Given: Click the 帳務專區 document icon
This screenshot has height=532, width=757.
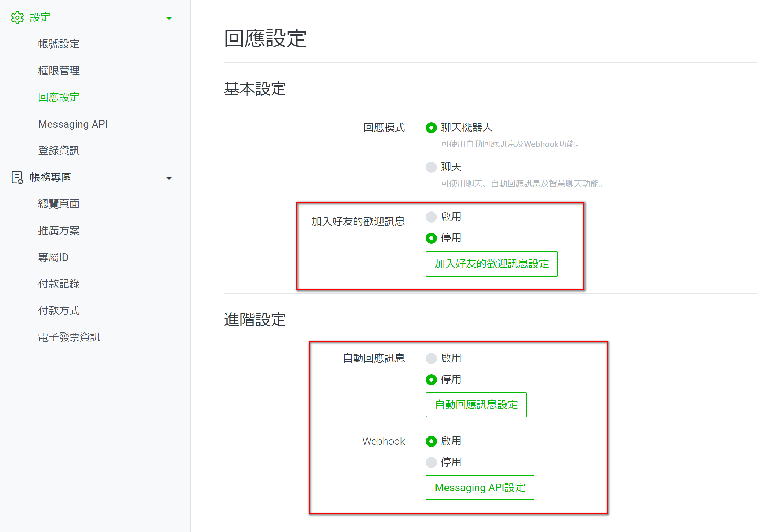Looking at the screenshot, I should pyautogui.click(x=17, y=177).
